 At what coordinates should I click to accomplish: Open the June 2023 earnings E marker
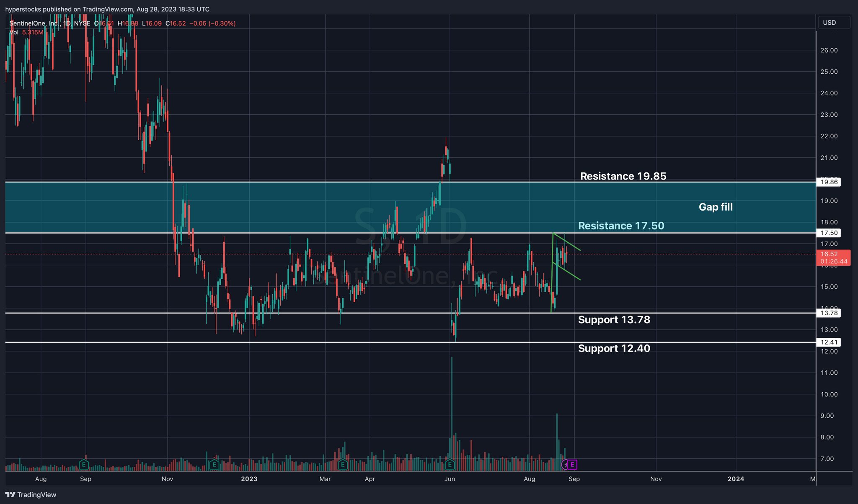[450, 464]
